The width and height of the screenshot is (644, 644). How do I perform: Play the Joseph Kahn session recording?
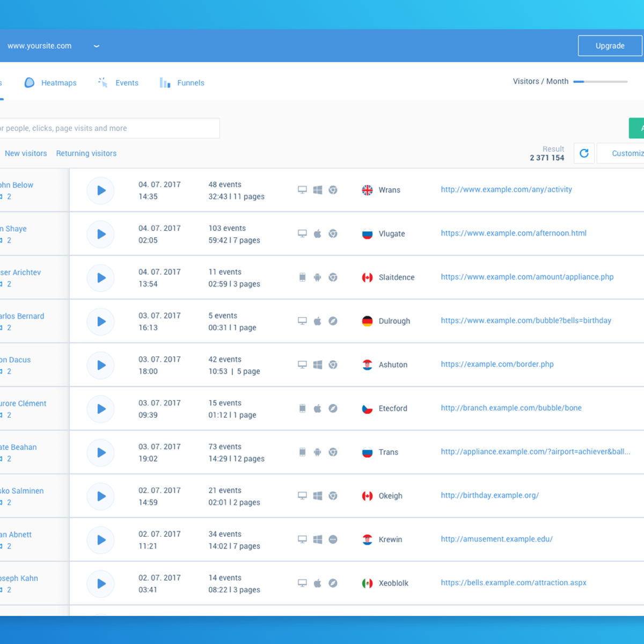coord(101,584)
